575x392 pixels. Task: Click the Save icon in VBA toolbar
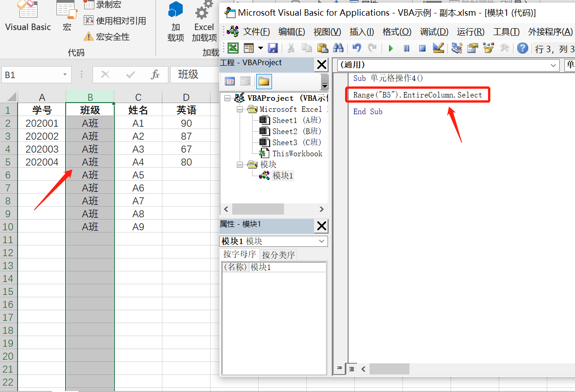pos(273,48)
